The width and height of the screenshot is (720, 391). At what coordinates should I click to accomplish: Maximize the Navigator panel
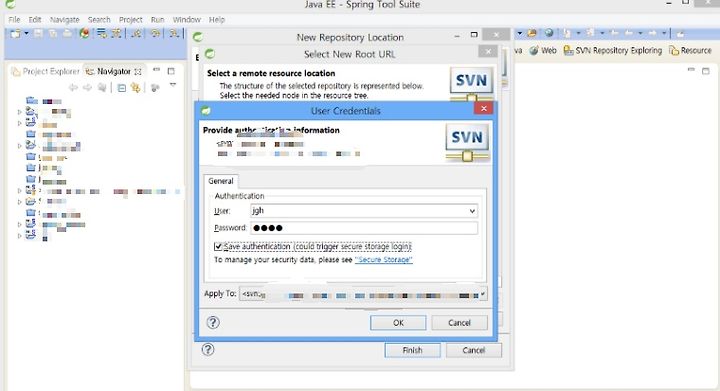[171, 71]
